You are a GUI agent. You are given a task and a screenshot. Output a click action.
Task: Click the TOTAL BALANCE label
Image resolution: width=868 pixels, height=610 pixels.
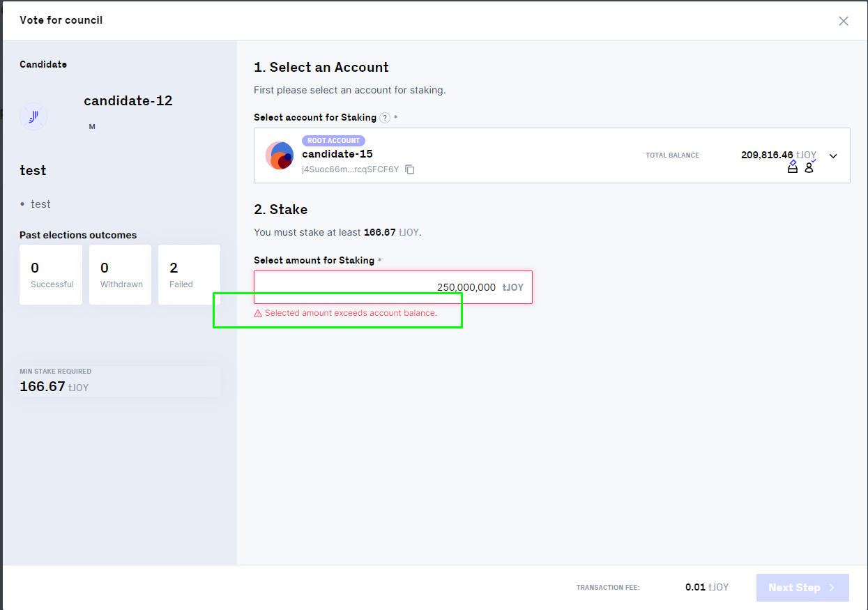(672, 155)
